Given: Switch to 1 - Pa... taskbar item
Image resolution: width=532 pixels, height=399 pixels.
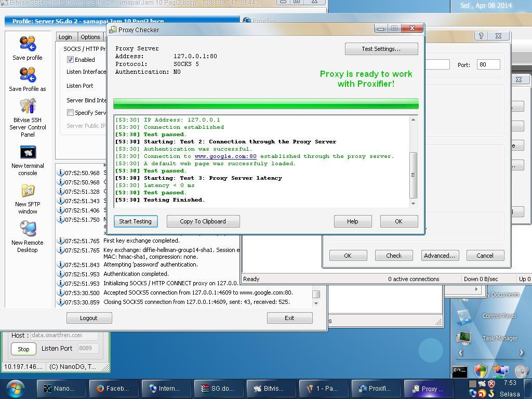Looking at the screenshot, I should [324, 389].
